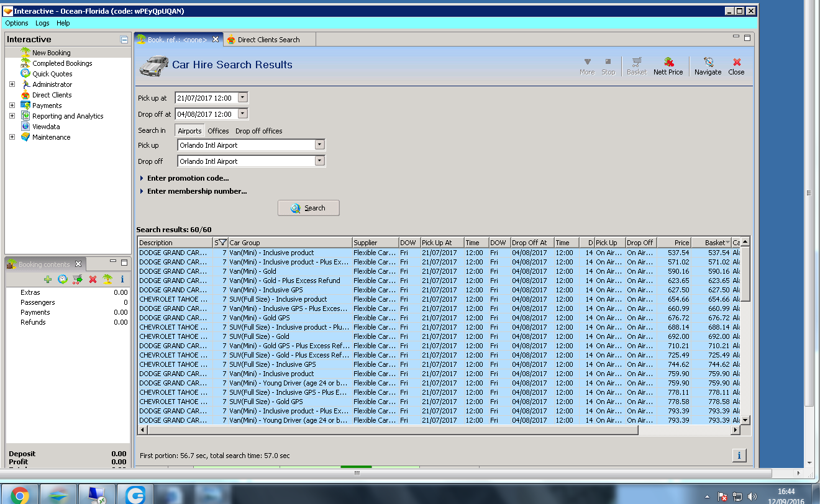This screenshot has height=504, width=820.
Task: Open the Pick up location dropdown
Action: click(x=319, y=145)
